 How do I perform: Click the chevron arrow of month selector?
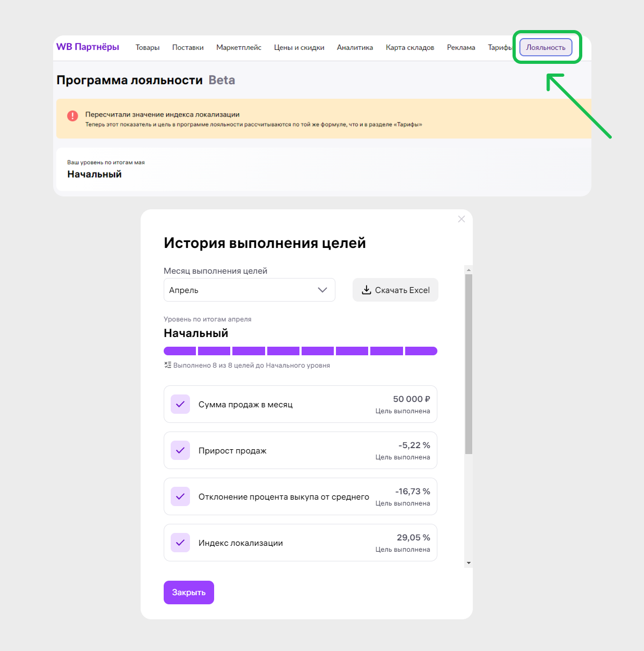tap(323, 290)
